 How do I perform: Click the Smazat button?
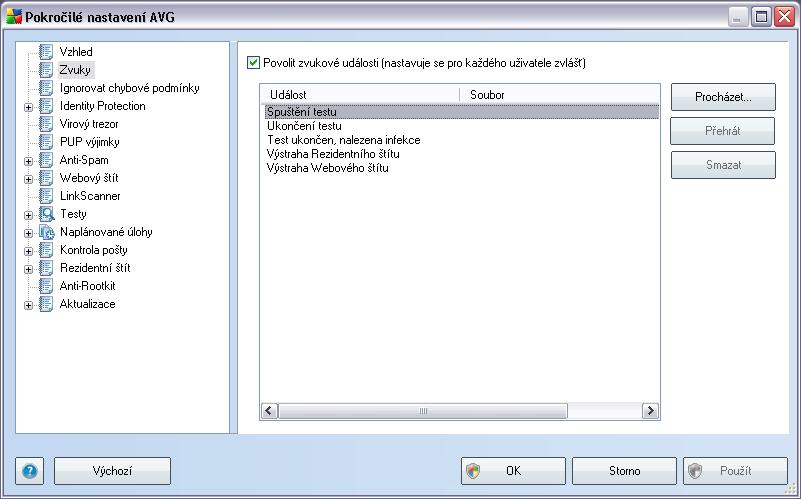point(723,165)
